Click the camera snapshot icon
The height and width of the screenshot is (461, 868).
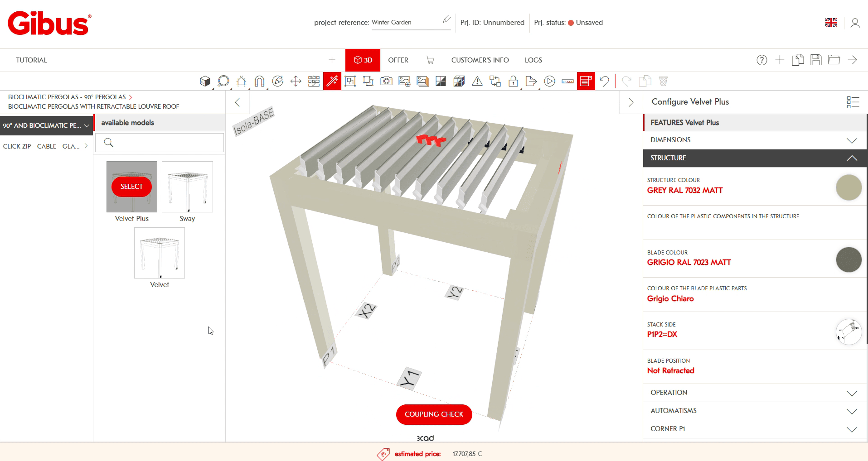[x=386, y=82]
